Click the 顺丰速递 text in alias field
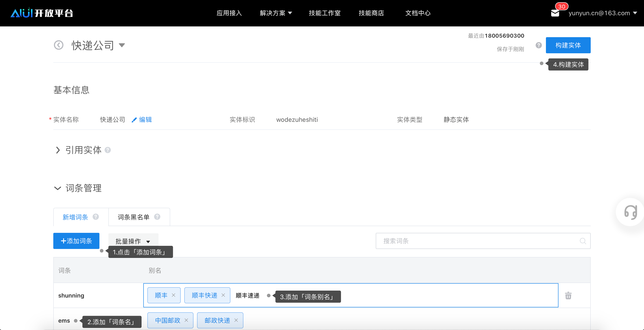The width and height of the screenshot is (644, 330). [x=247, y=296]
